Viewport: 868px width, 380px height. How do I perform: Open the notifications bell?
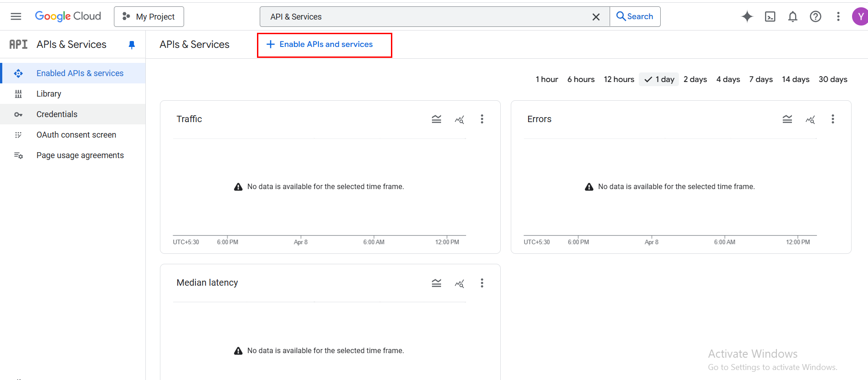point(793,16)
